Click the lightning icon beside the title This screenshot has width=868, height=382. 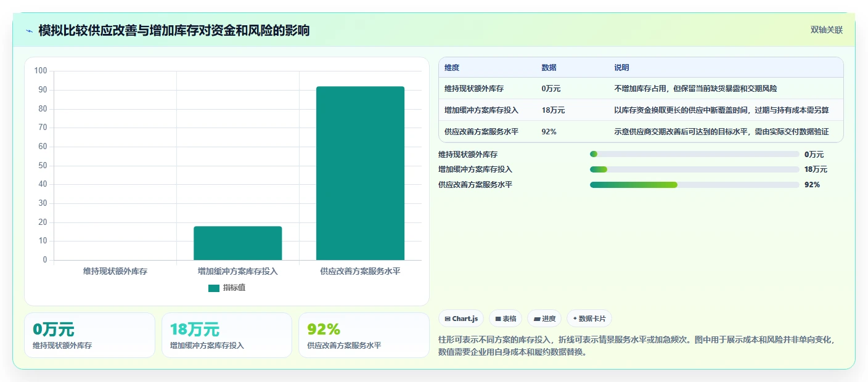pos(29,31)
